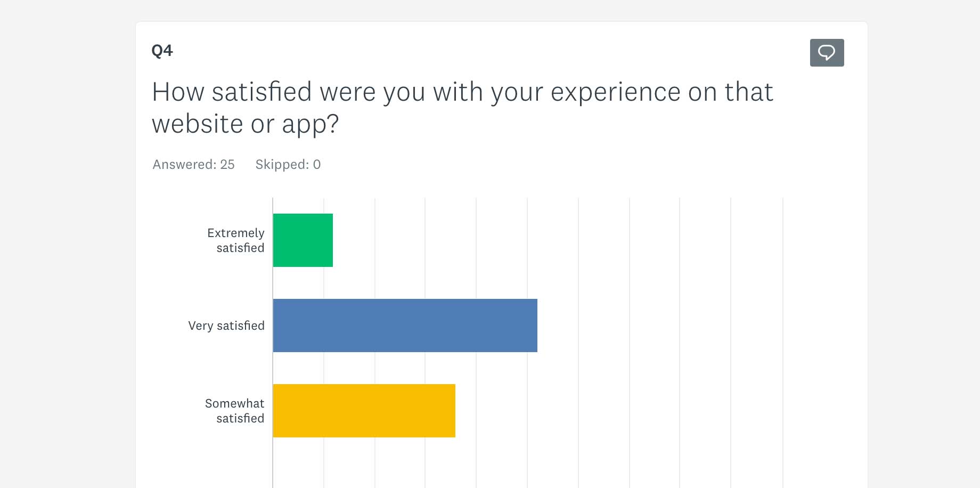This screenshot has height=488, width=980.
Task: Click the "How satisfied were you" heading line
Action: tap(462, 92)
